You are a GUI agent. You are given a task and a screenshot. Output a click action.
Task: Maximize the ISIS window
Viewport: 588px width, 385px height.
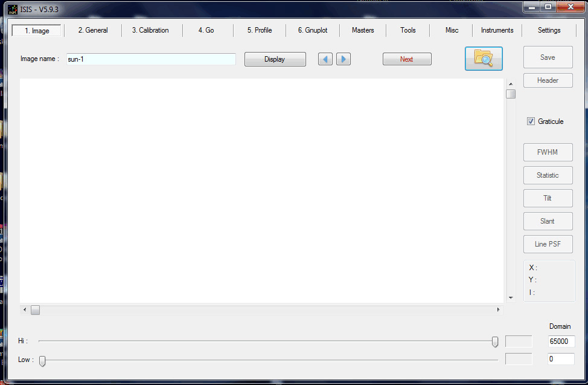coord(548,7)
